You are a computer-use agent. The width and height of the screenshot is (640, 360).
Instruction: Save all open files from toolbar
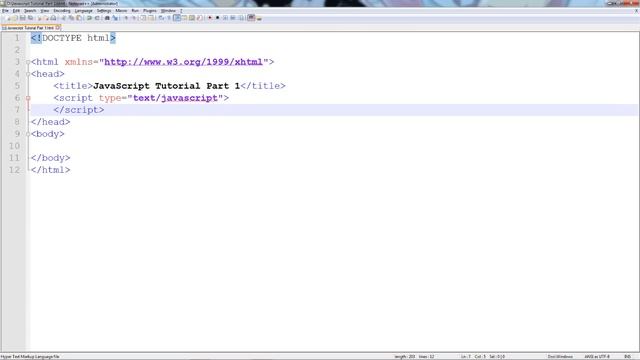(30, 18)
